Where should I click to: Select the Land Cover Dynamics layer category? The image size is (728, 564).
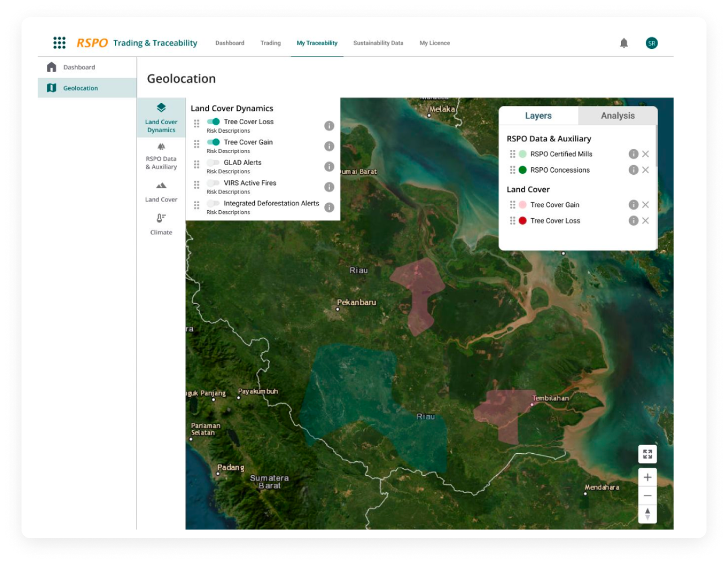(x=161, y=118)
